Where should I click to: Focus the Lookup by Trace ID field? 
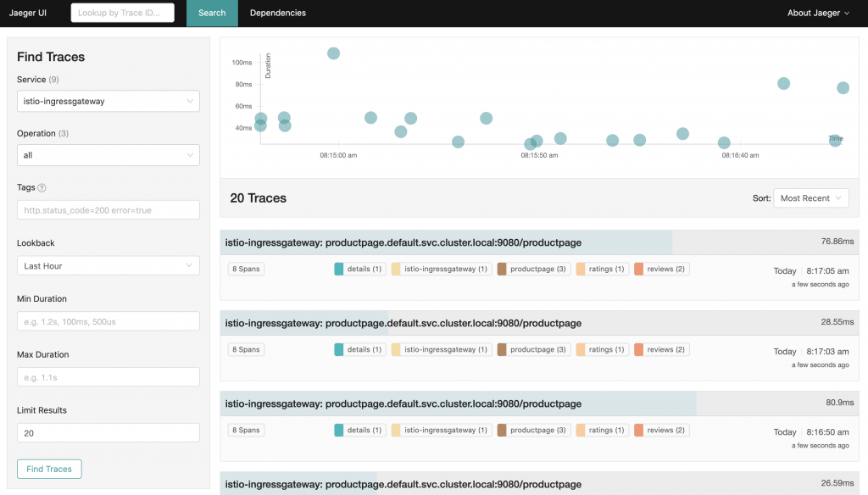pyautogui.click(x=122, y=13)
